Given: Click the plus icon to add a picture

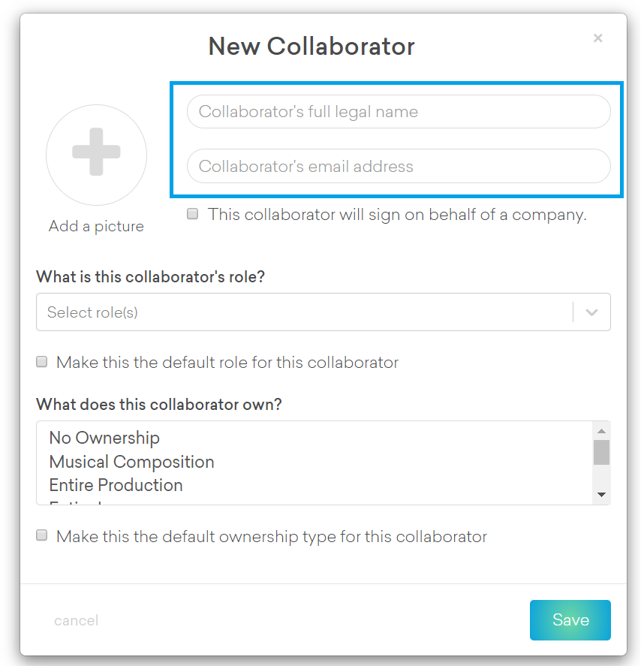Looking at the screenshot, I should pyautogui.click(x=96, y=152).
